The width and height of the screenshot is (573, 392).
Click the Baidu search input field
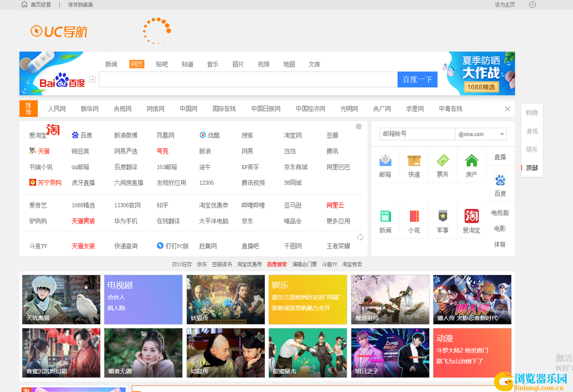(x=248, y=79)
